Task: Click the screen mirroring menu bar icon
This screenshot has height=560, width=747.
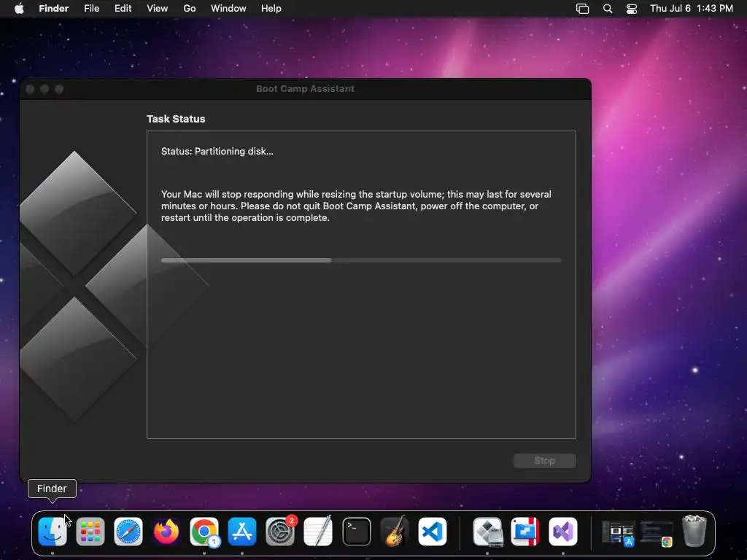Action: 582,9
